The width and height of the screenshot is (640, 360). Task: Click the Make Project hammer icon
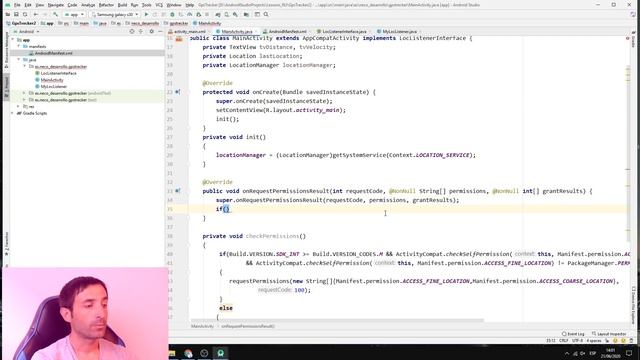[56, 14]
